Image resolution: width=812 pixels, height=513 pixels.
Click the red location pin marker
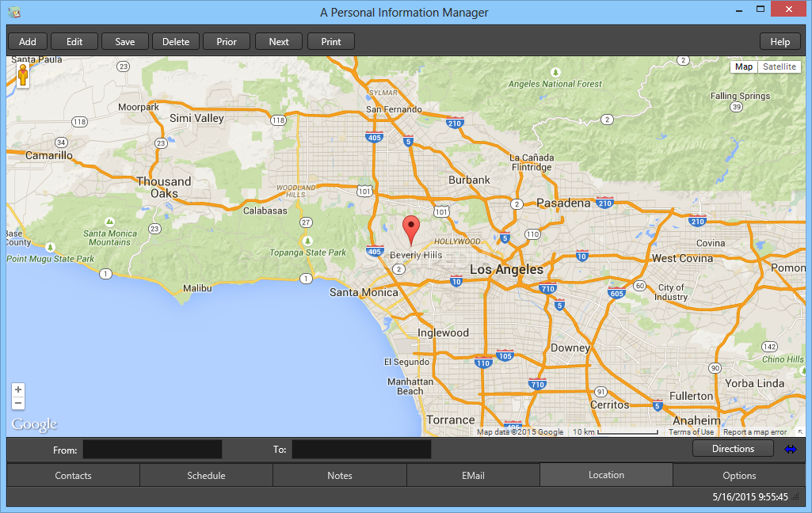(411, 230)
